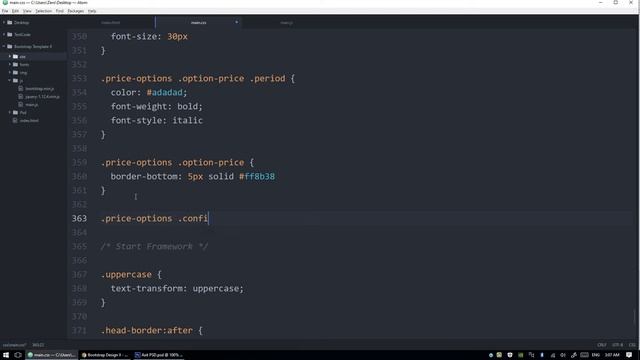640x360 pixels.
Task: Click the jquery file icon in tree
Action: point(21,97)
